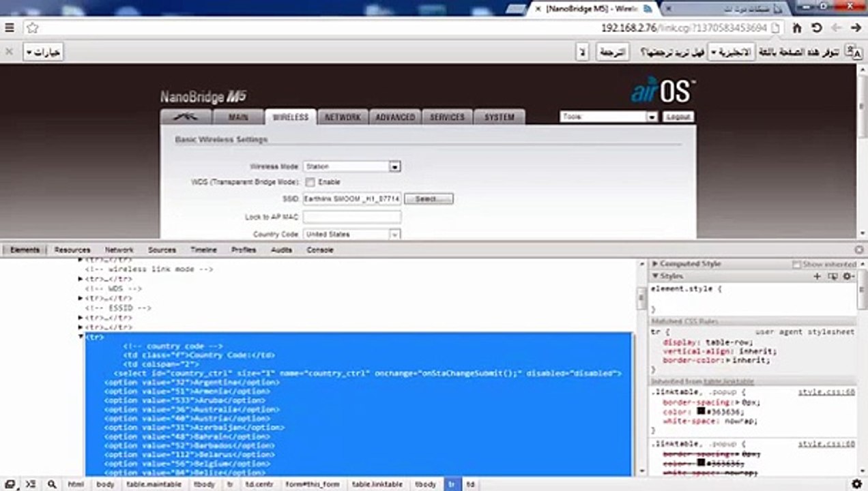Bookmark the page with the star icon
Screen dimensions: 868x491
(x=32, y=28)
